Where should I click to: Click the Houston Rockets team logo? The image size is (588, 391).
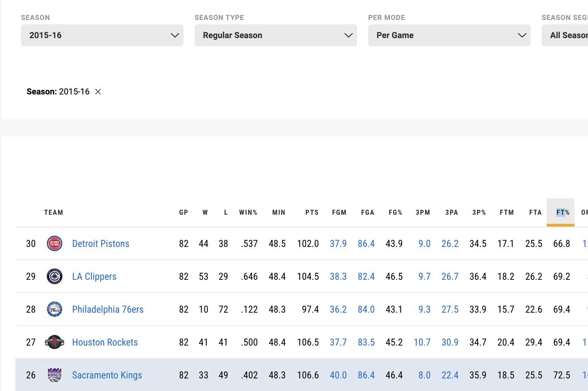[55, 342]
